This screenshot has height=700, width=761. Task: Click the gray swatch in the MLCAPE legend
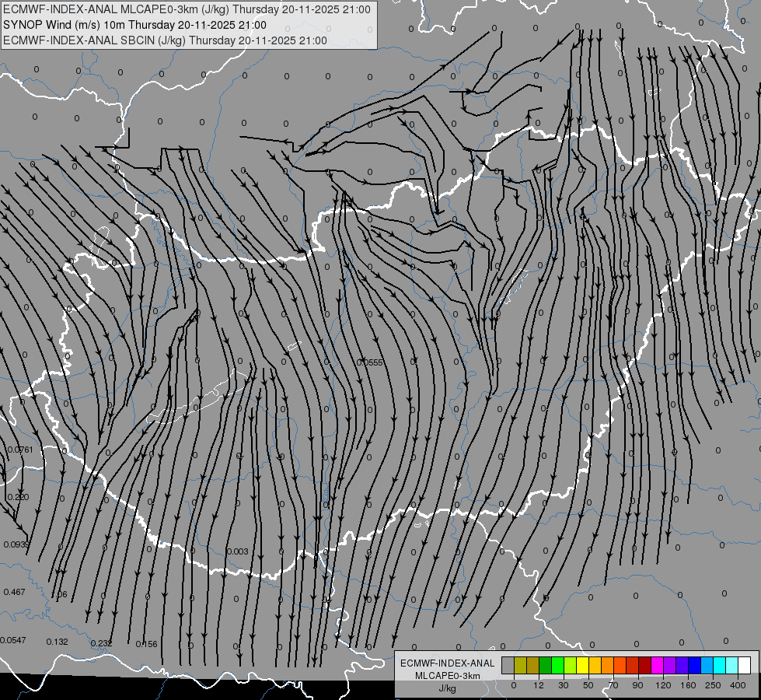pos(508,665)
